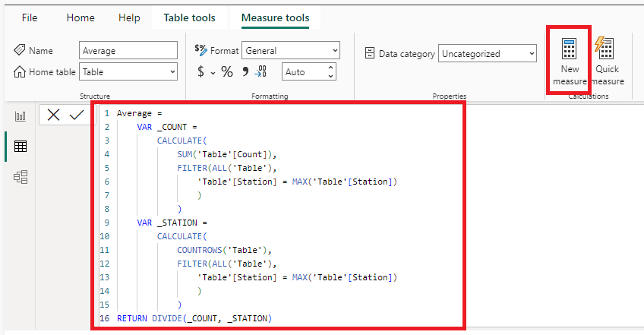
Task: Click the decimal places icon
Action: [260, 71]
